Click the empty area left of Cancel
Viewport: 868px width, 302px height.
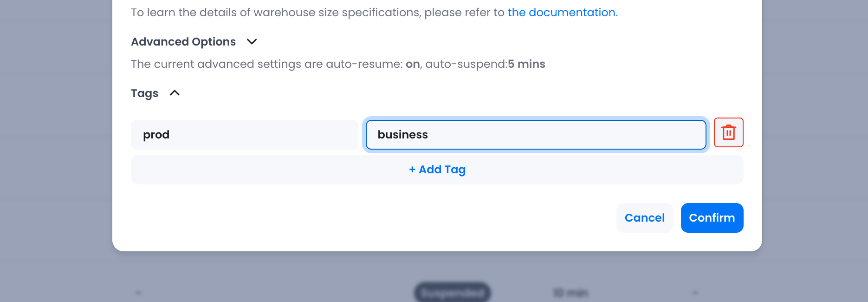[x=371, y=218]
